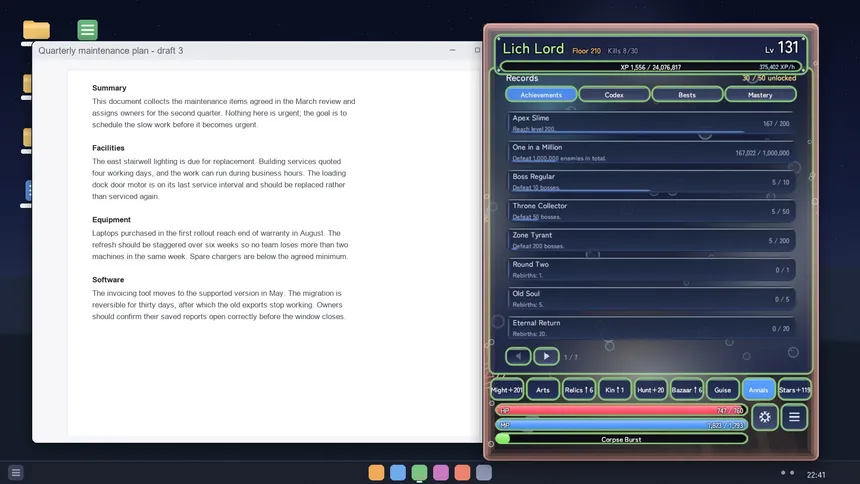Open the Bazaar panel

pyautogui.click(x=686, y=390)
